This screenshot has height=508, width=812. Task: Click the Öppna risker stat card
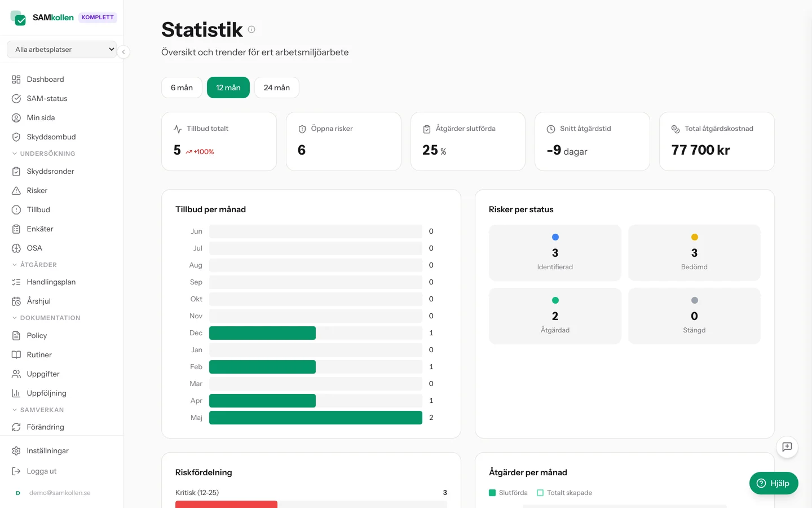[x=343, y=141]
